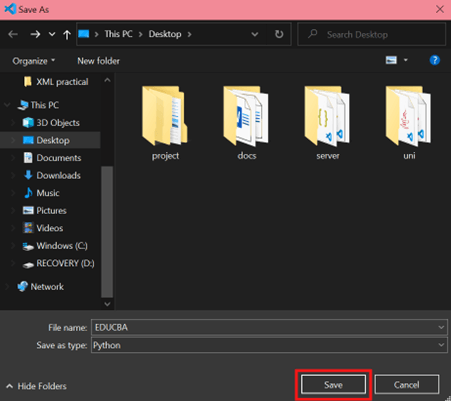451x401 pixels.
Task: Go back with the left arrow icon
Action: coord(13,34)
